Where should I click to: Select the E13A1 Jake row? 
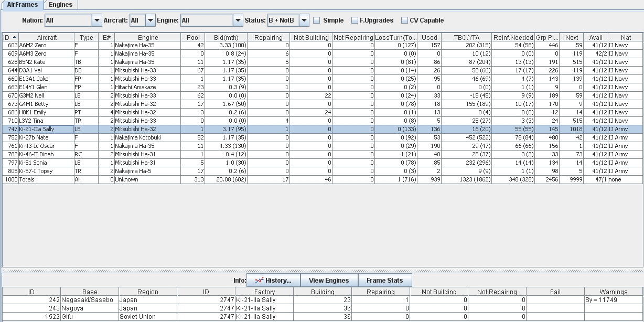click(x=323, y=79)
